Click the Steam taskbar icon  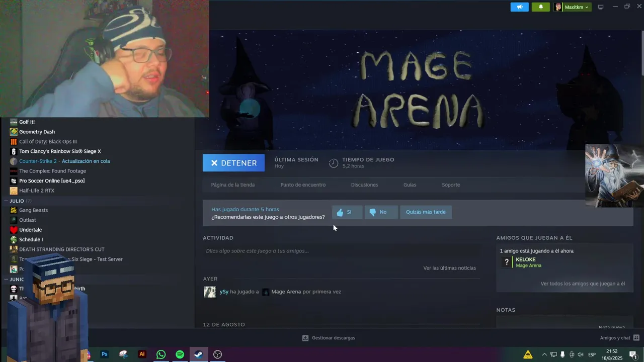199,354
